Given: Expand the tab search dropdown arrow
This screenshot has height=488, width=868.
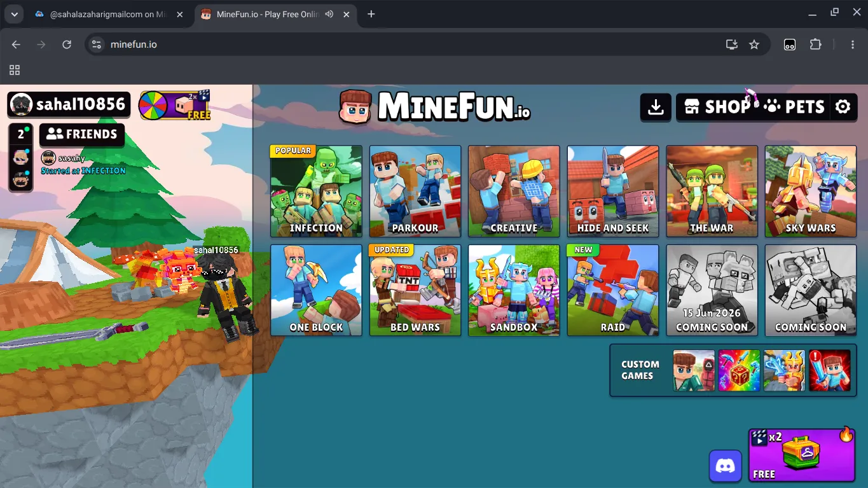Looking at the screenshot, I should 13,14.
